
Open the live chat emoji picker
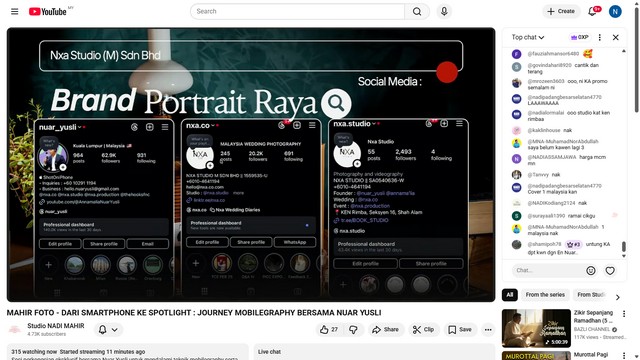591,271
